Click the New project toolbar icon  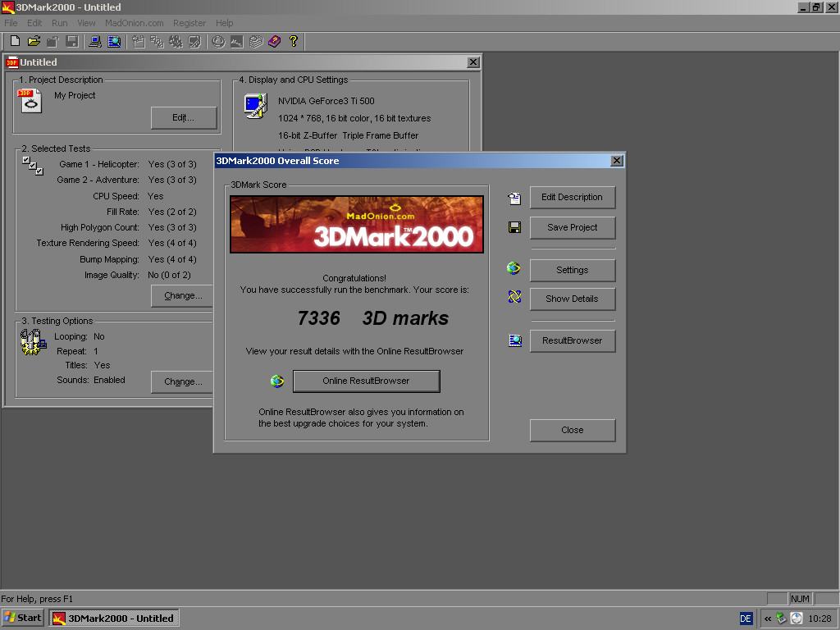click(x=15, y=41)
